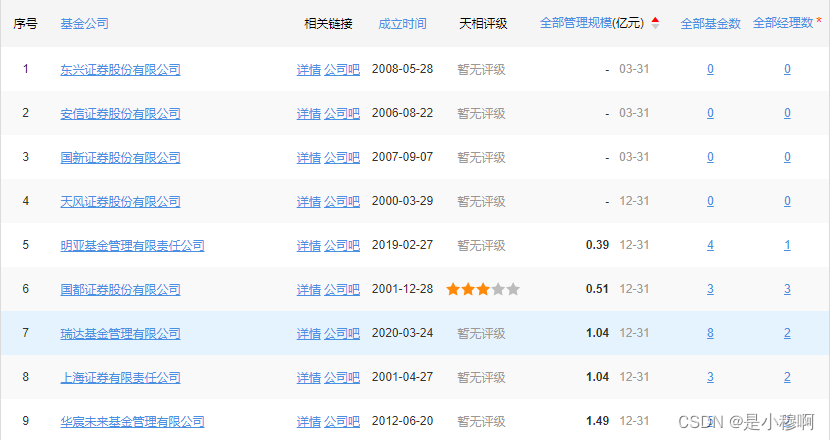Select founding date 2000-03-29
Image resolution: width=830 pixels, height=440 pixels.
(402, 201)
